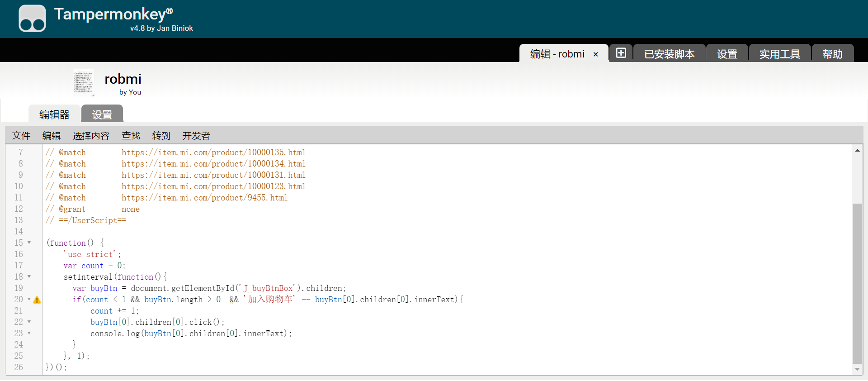
Task: Close the 编辑 - robmi tab
Action: 596,54
